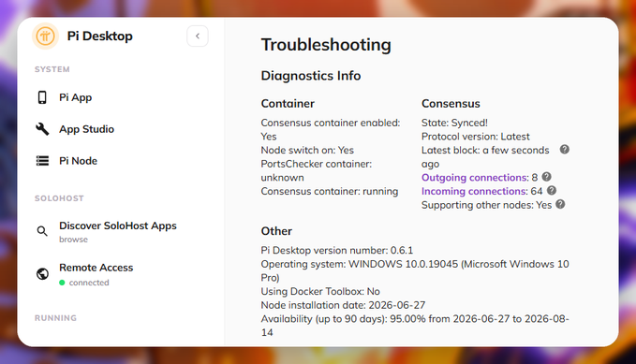Image resolution: width=636 pixels, height=364 pixels.
Task: Click the help icon beside Incoming connections
Action: coord(551,191)
